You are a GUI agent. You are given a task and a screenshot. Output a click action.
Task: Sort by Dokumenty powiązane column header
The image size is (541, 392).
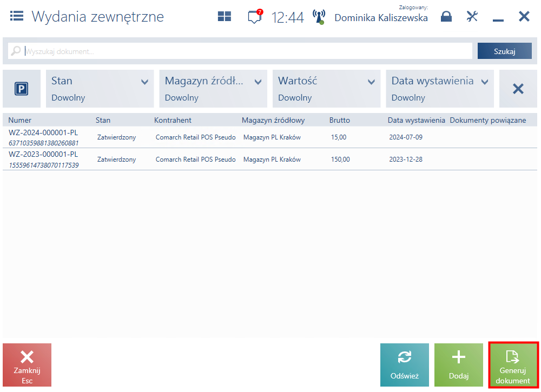pos(487,120)
